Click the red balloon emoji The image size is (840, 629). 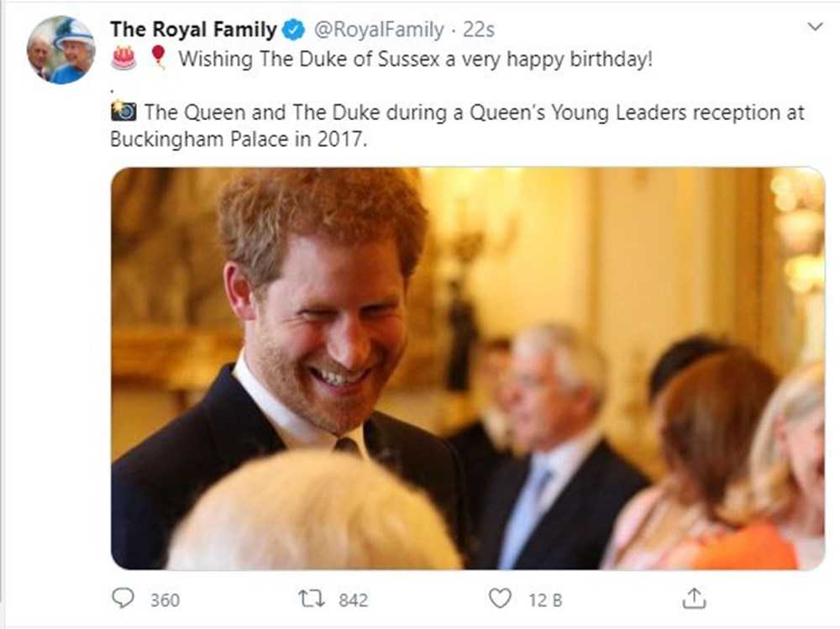pyautogui.click(x=157, y=58)
